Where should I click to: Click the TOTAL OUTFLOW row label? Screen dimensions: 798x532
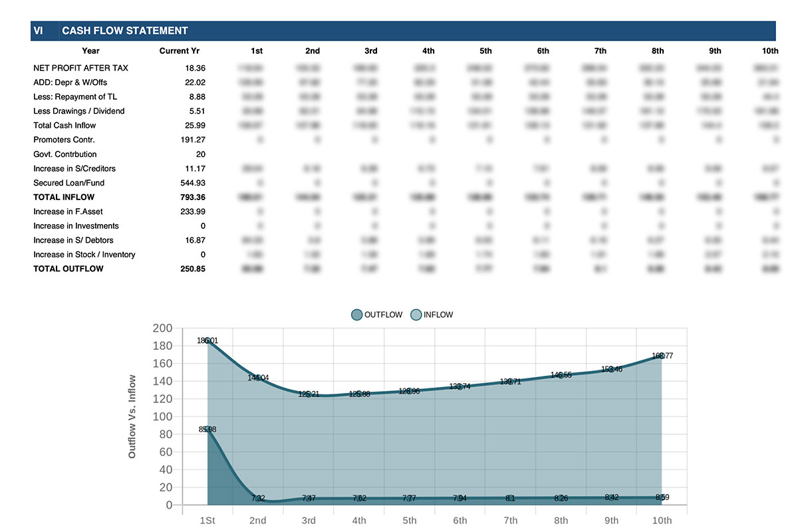(x=68, y=269)
